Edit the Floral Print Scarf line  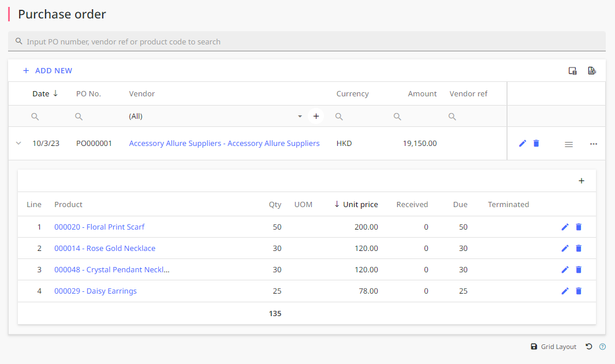(x=565, y=227)
